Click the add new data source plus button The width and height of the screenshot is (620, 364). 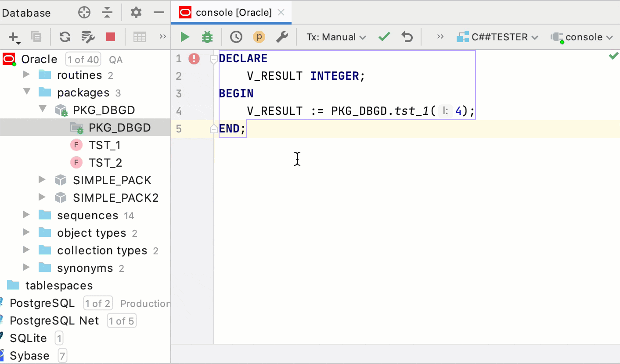tap(14, 37)
